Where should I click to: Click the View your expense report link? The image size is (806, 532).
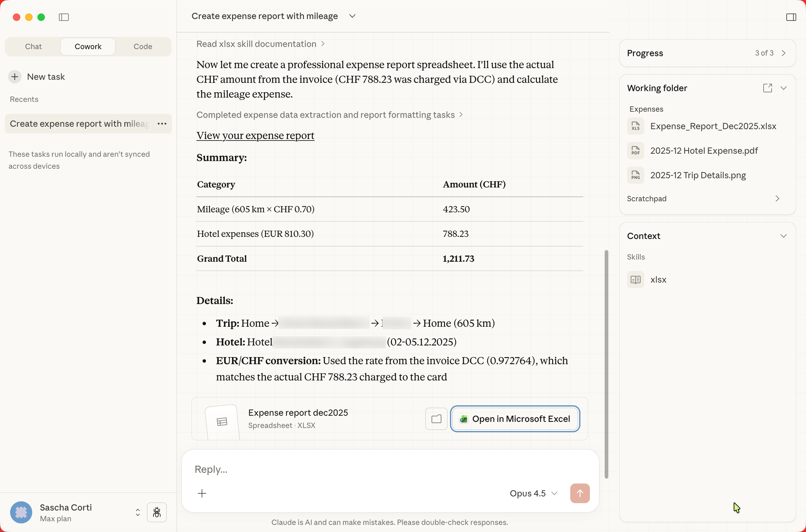(255, 135)
